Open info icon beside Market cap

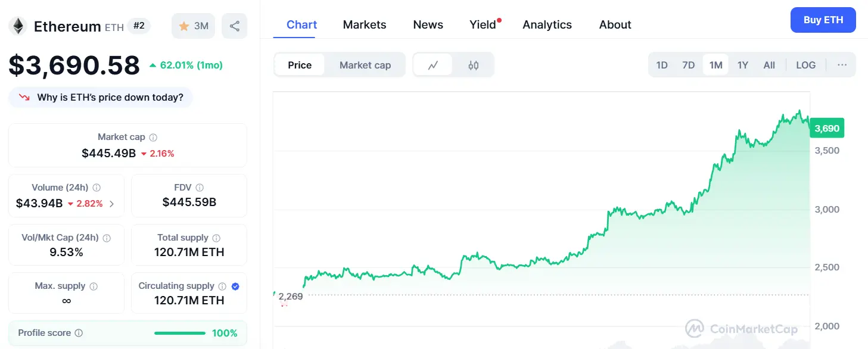tap(153, 137)
